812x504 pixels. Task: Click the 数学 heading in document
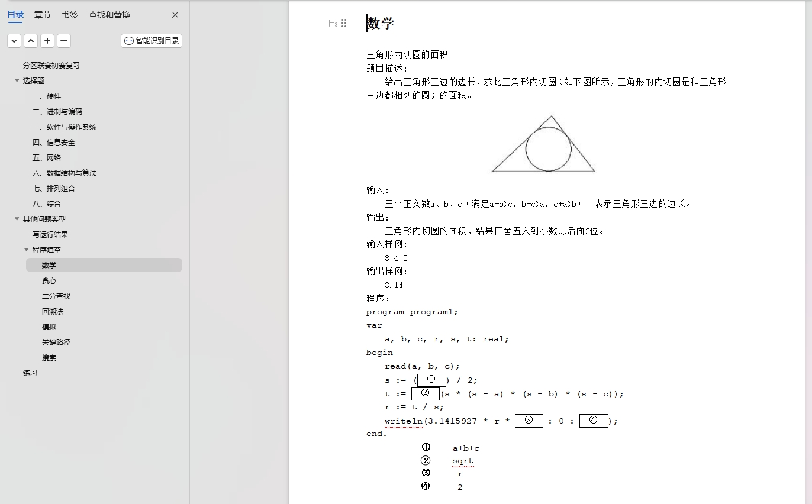pyautogui.click(x=381, y=24)
